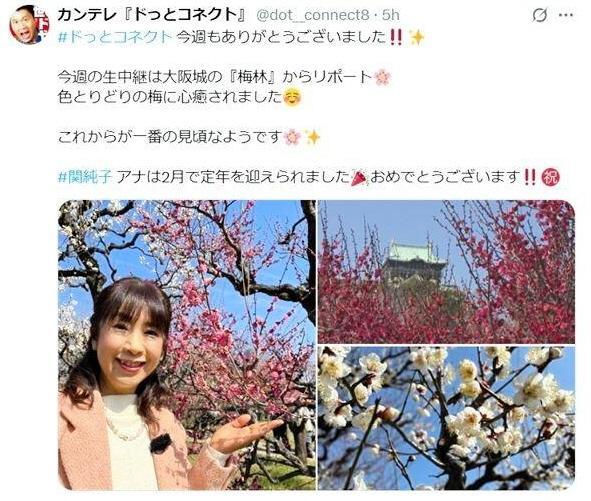Screen dimensions: 591x501
Task: Click the sentence これからが一番の見頃なようです
Action: (170, 137)
